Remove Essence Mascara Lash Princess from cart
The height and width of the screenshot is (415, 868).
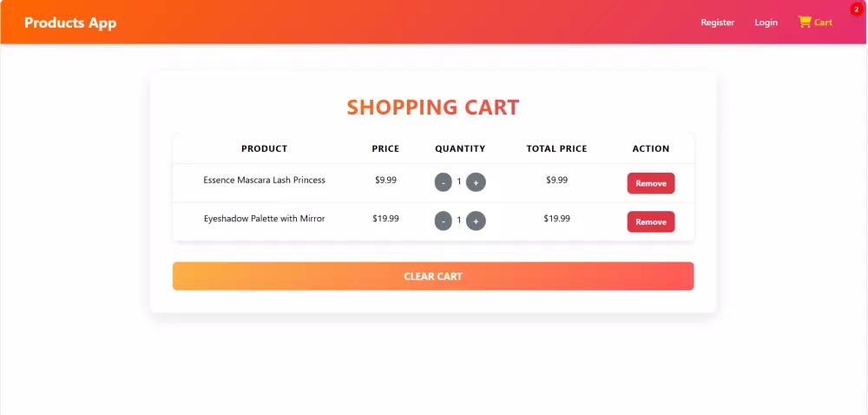click(x=650, y=183)
